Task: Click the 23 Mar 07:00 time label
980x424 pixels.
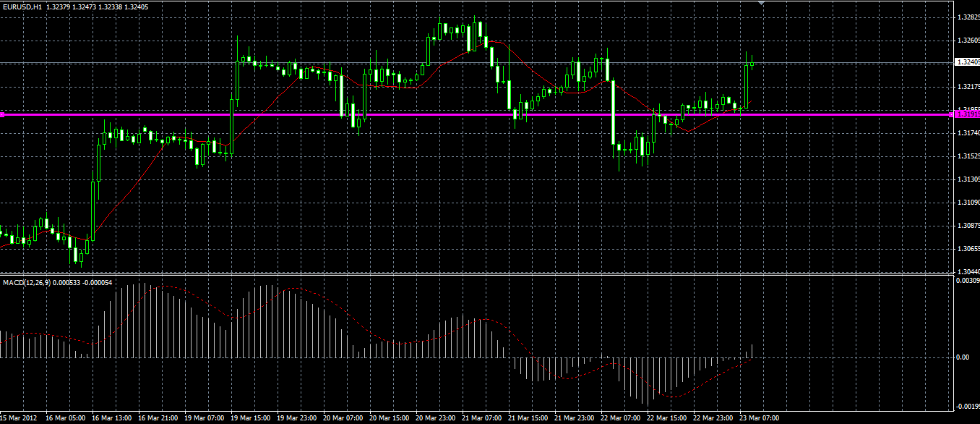Action: click(x=759, y=418)
